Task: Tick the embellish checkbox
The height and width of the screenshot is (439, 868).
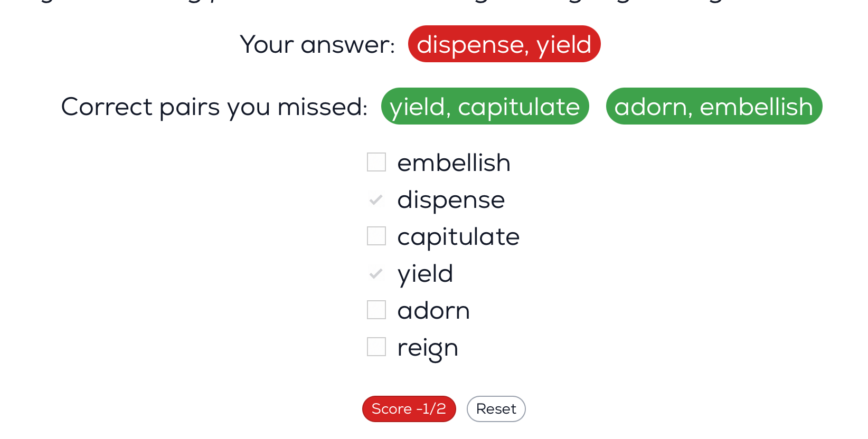Action: [x=376, y=163]
